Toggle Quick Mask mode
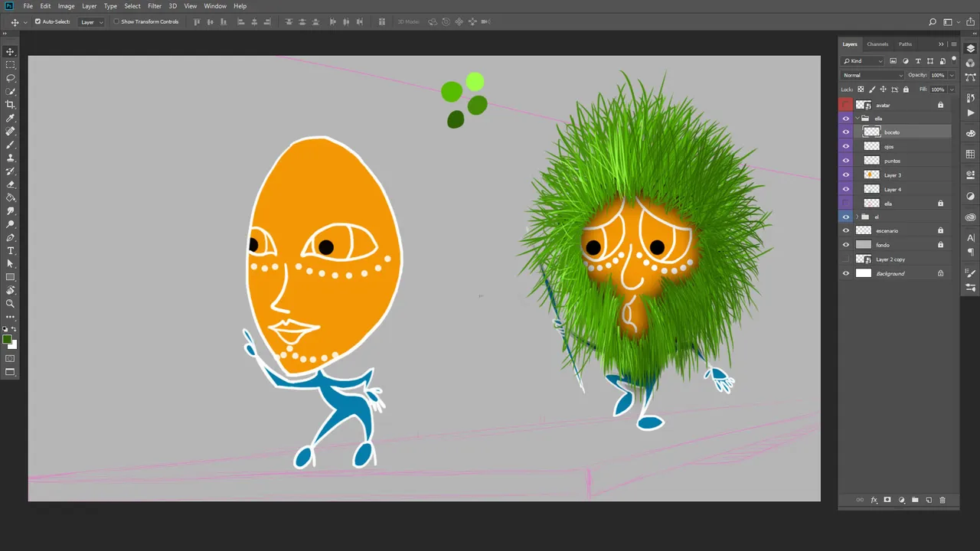The width and height of the screenshot is (980, 551). (10, 358)
